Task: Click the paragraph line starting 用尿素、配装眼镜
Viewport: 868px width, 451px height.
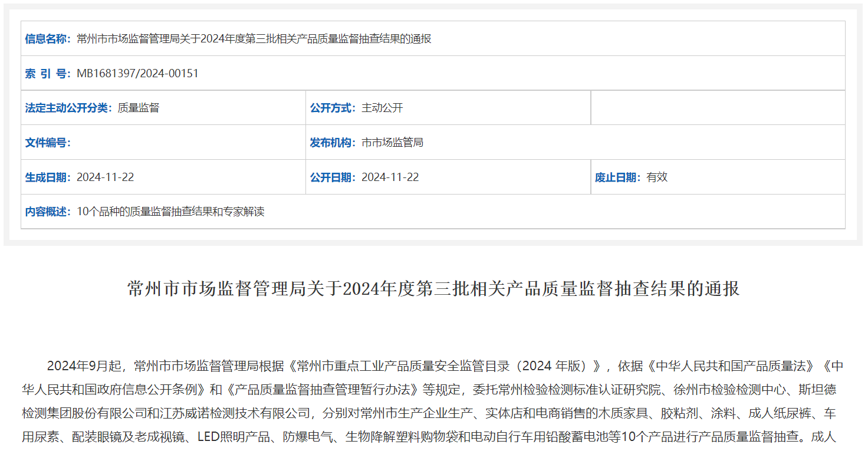Action: (429, 437)
